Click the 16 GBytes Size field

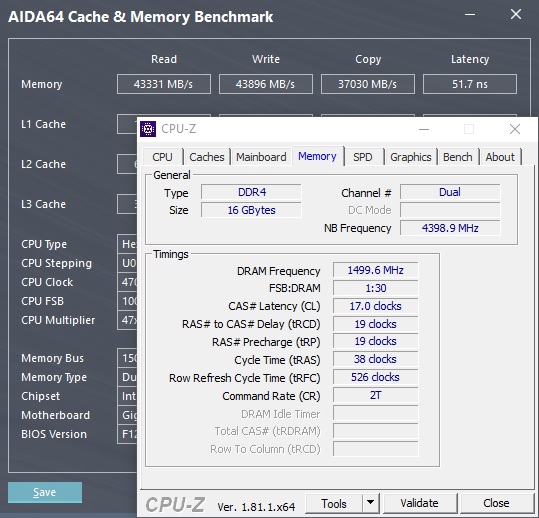click(x=251, y=210)
